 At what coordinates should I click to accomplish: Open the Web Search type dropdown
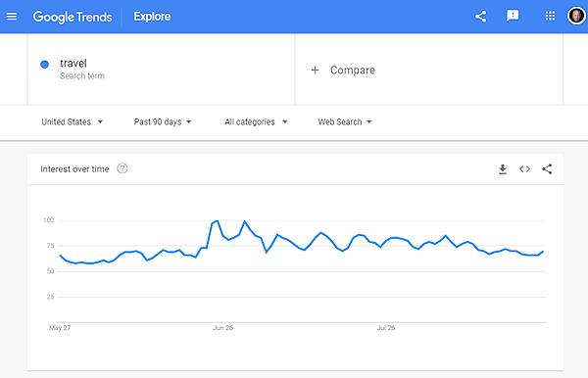[x=345, y=121]
